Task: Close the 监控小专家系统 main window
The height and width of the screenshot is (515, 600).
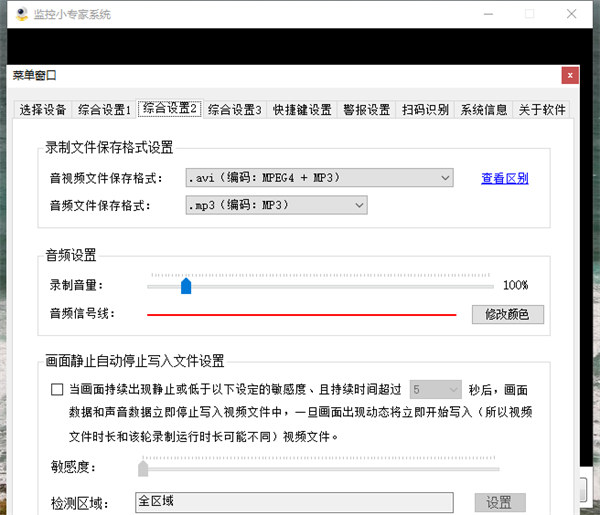Action: pyautogui.click(x=571, y=14)
